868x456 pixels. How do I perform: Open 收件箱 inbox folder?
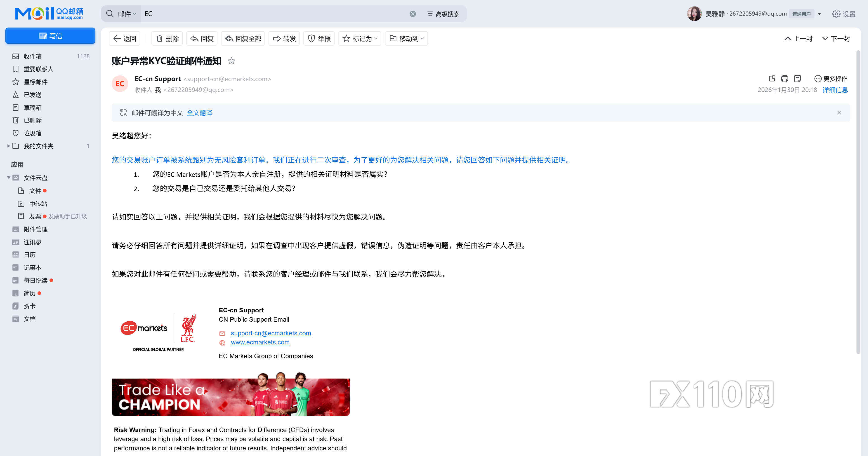pyautogui.click(x=51, y=56)
